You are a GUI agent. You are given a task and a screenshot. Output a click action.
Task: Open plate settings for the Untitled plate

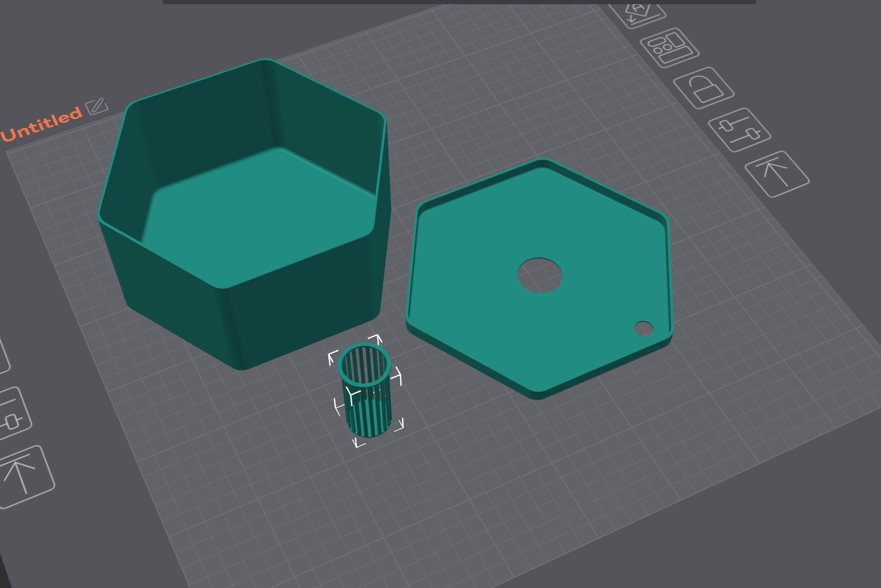point(740,129)
